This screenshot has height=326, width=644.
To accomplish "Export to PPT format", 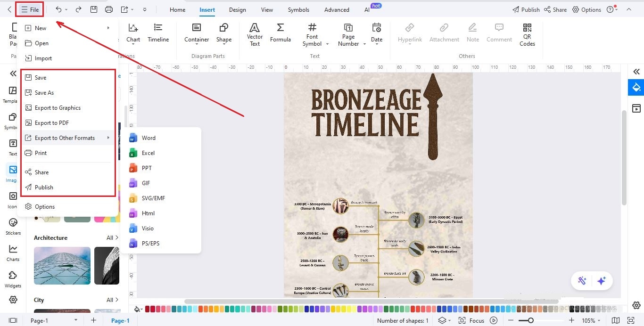I will [161, 168].
